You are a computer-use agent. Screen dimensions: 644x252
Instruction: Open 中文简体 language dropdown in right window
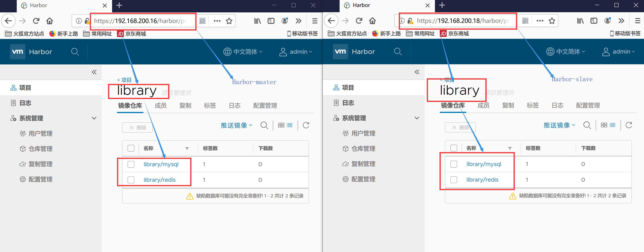click(566, 51)
